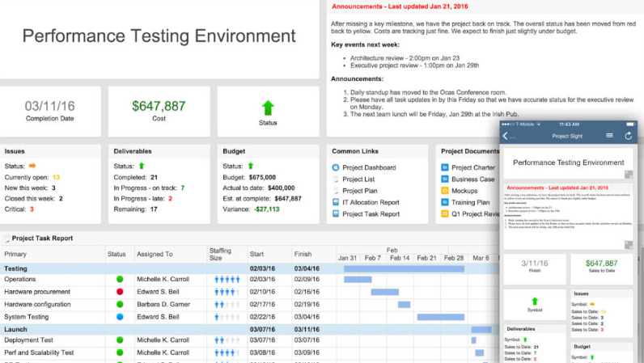644x363 pixels.
Task: Open the Project List link
Action: [358, 179]
